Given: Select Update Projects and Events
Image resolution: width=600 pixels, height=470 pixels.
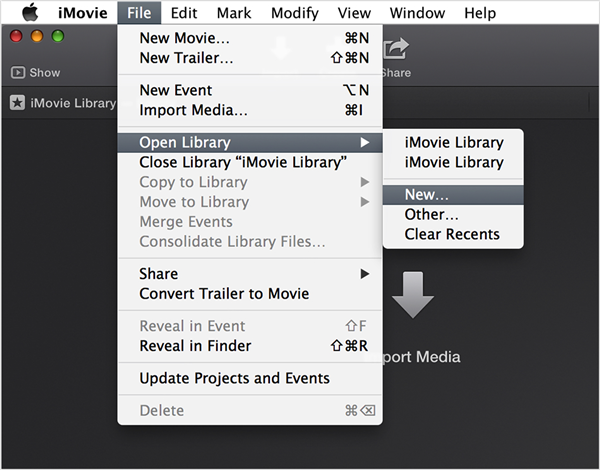Looking at the screenshot, I should pos(250,378).
